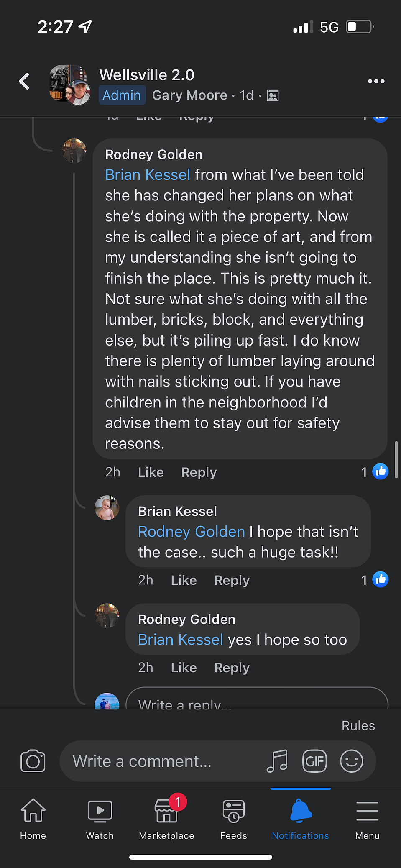401x868 pixels.
Task: Tap the thumbs-up reaction on Brian Kessel's reply
Action: 380,579
